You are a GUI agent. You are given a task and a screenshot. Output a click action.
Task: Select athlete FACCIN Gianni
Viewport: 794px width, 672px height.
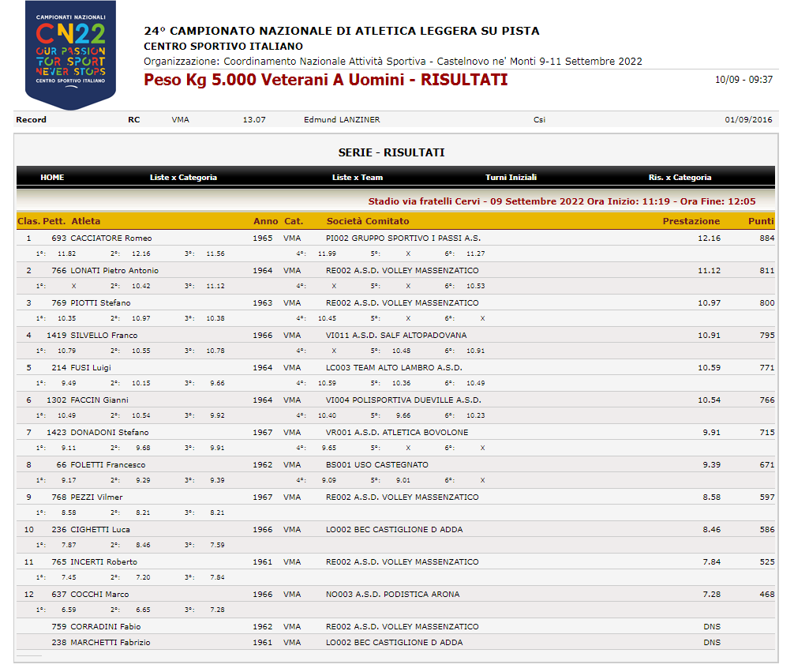click(x=99, y=400)
